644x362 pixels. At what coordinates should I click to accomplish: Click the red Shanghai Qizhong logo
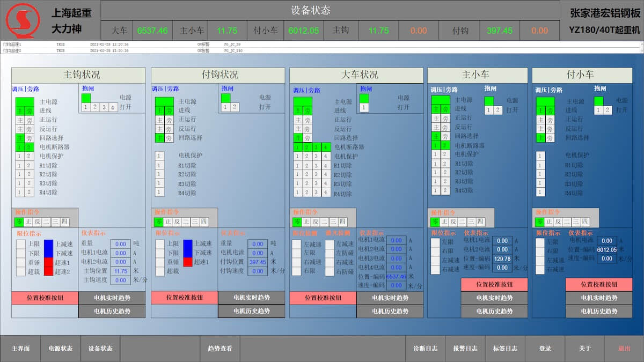click(x=23, y=20)
